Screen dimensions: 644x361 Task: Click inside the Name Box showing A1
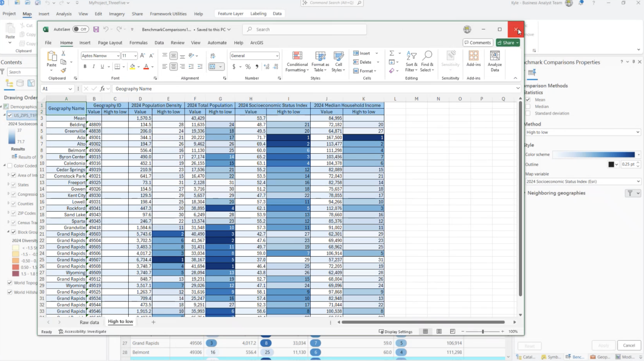click(55, 89)
